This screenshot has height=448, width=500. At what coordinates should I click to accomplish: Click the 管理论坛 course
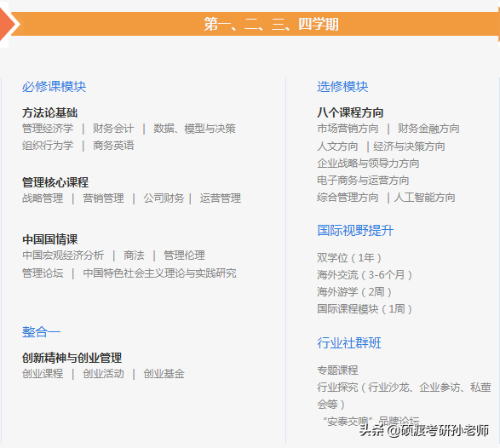pos(43,273)
